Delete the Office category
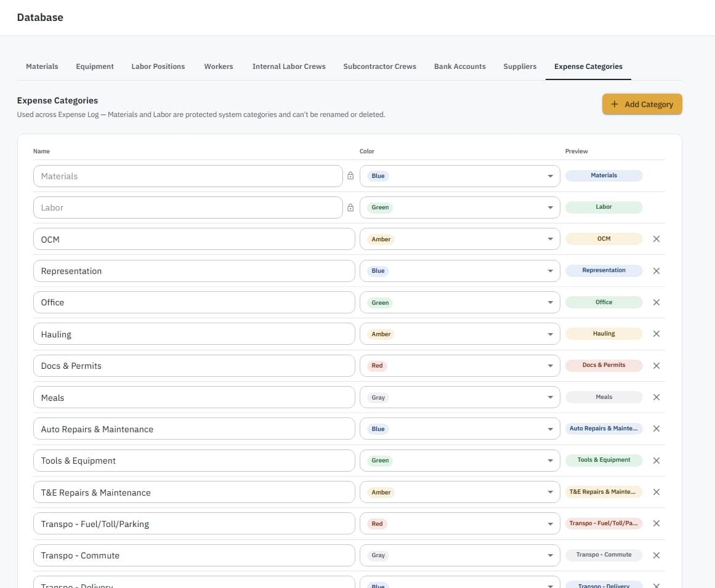The height and width of the screenshot is (588, 715). (656, 302)
